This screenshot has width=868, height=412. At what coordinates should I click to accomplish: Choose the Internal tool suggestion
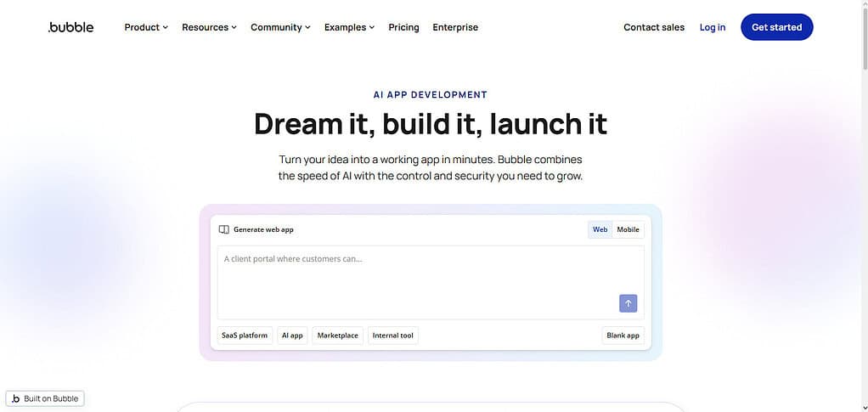(393, 335)
